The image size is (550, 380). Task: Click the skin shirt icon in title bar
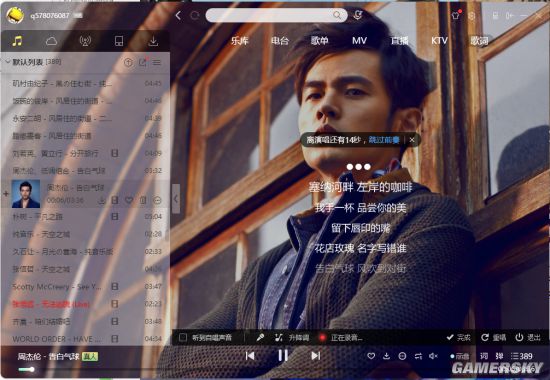[455, 15]
